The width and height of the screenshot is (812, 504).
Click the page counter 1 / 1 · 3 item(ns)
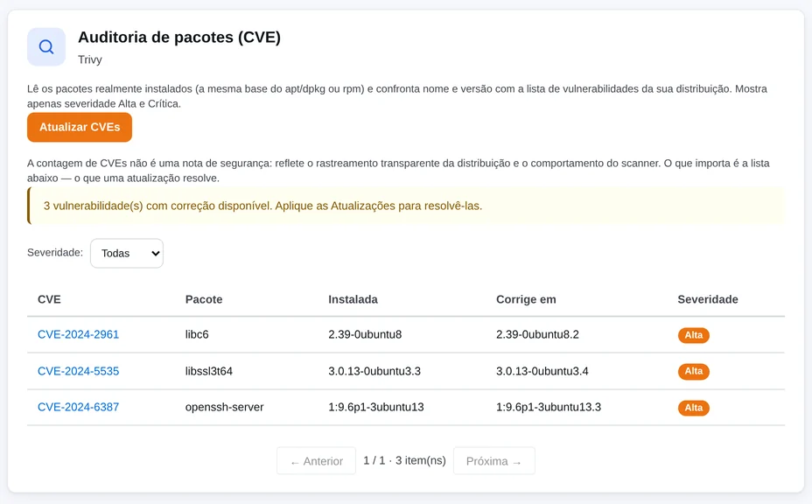(x=404, y=460)
